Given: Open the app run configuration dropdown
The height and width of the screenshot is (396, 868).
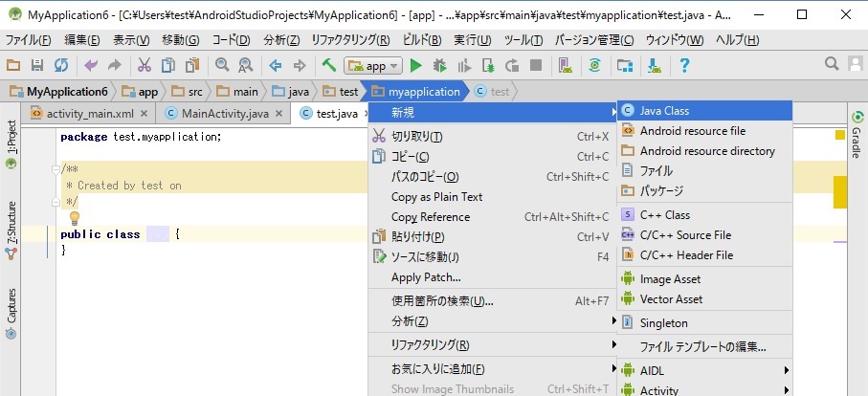Looking at the screenshot, I should (372, 66).
